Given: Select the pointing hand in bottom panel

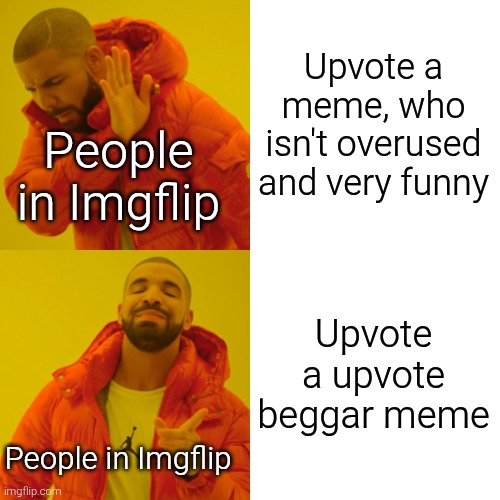Looking at the screenshot, I should coord(180,427).
